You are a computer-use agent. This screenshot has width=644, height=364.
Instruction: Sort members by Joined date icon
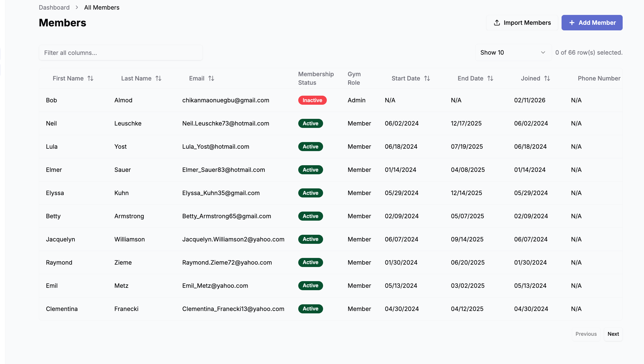click(x=547, y=78)
